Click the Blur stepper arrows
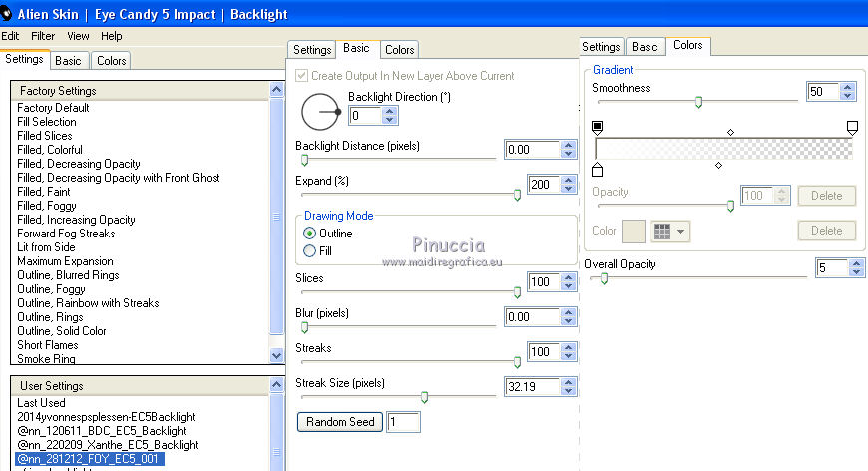868x471 pixels. click(x=568, y=317)
